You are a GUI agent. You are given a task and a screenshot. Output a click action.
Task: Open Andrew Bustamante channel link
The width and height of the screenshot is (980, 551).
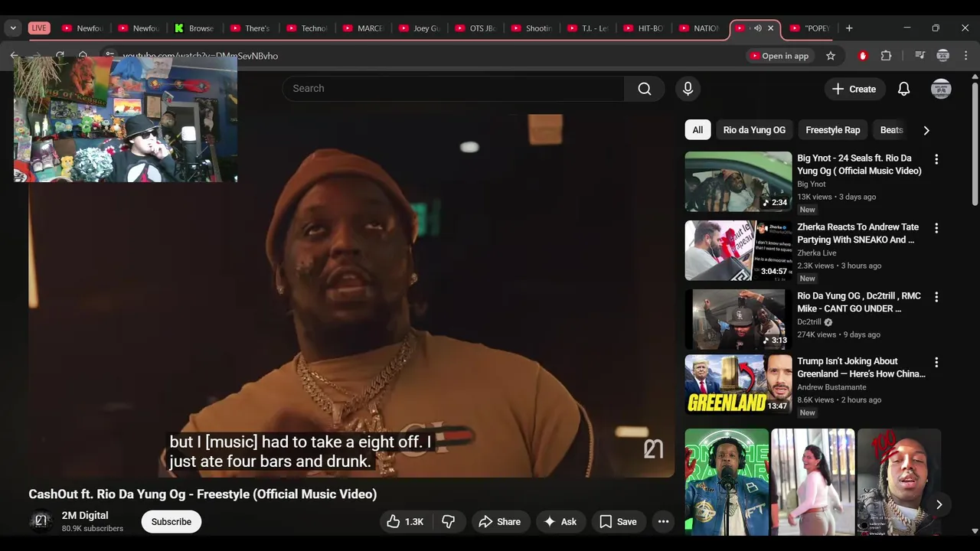coord(831,387)
